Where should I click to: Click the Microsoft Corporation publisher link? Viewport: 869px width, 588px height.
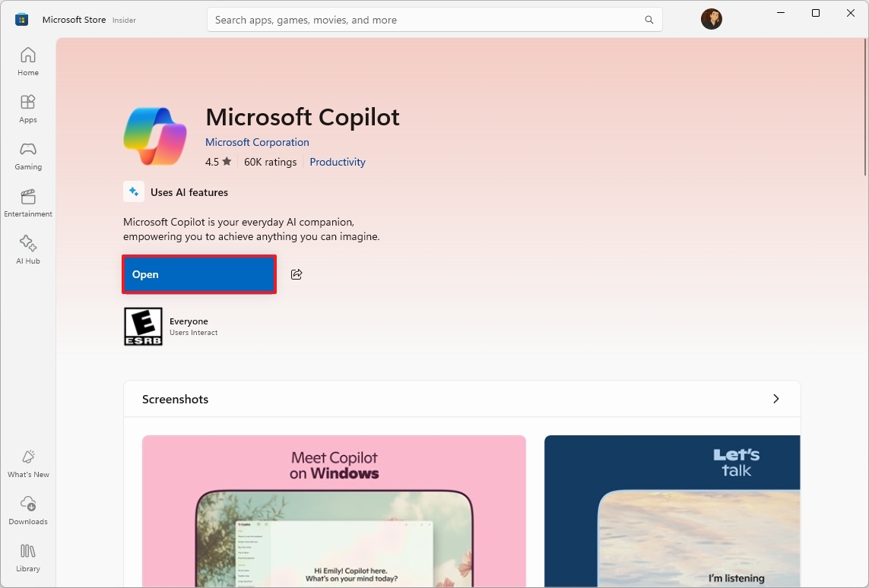coord(257,142)
